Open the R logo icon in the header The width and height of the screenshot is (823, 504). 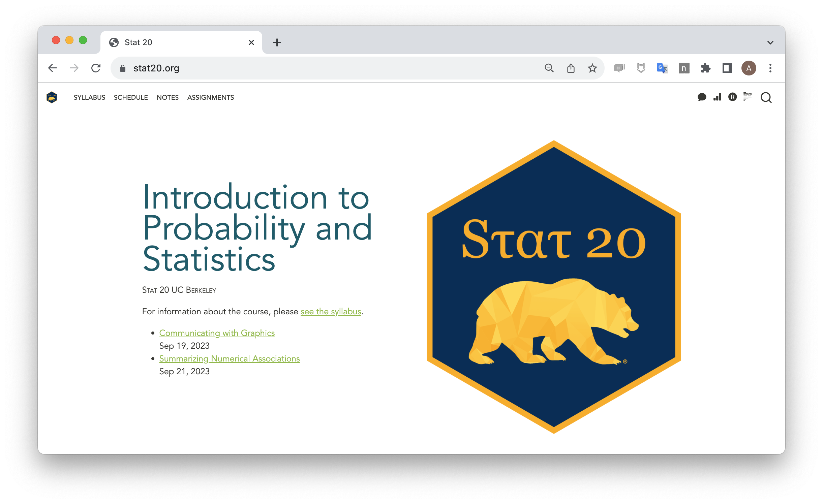tap(732, 97)
